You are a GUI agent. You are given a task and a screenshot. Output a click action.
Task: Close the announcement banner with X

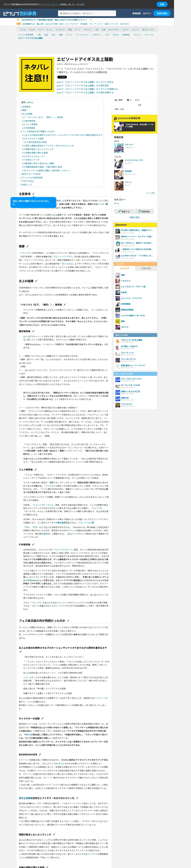pyautogui.click(x=91, y=20)
